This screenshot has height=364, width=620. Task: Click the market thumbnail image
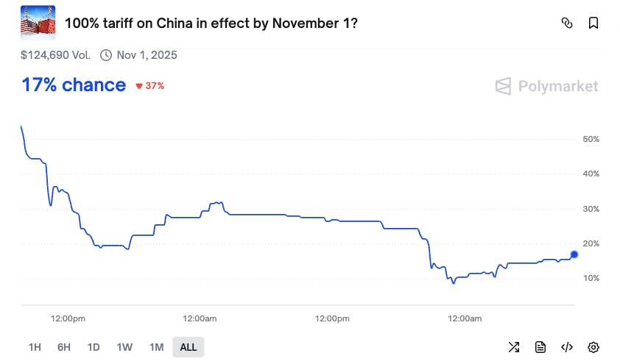tap(37, 23)
